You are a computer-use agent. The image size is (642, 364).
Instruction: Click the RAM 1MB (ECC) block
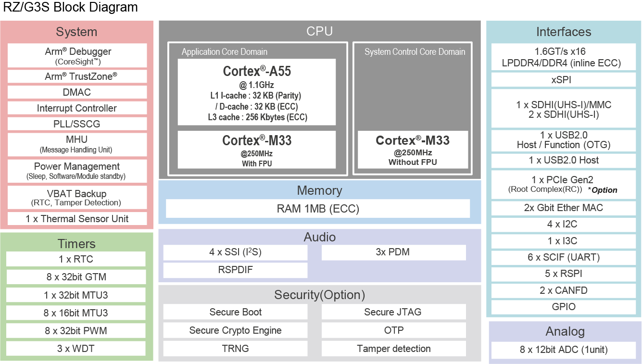(x=318, y=209)
